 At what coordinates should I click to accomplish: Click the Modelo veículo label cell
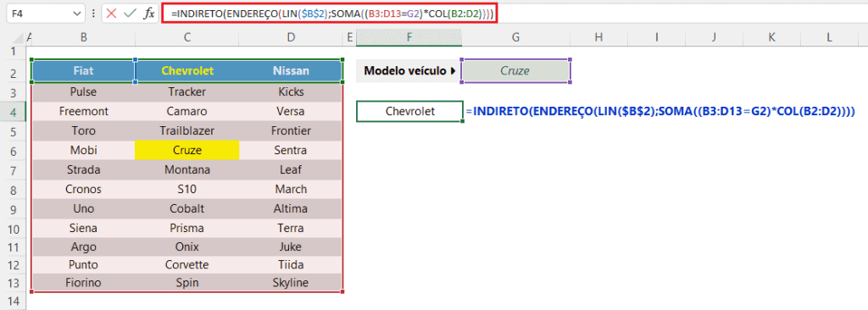409,71
